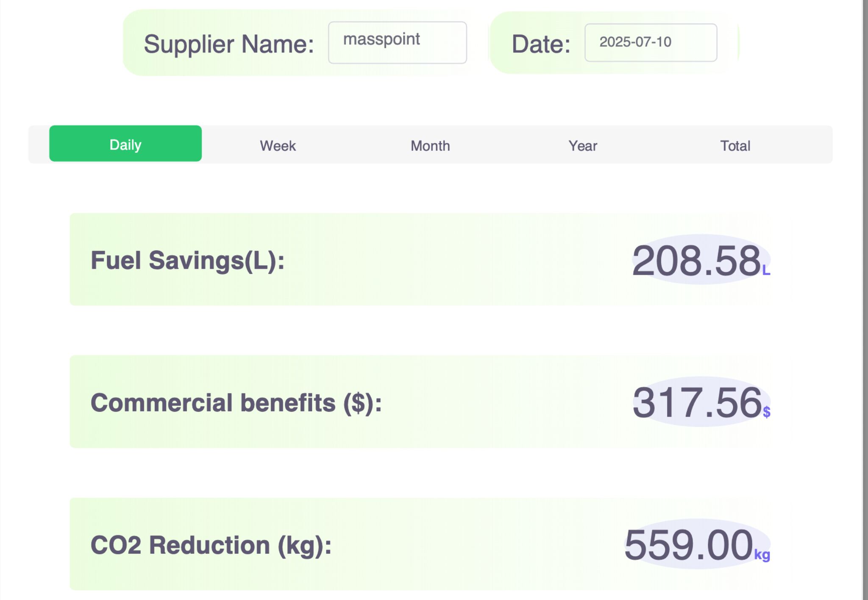Switch to the Week tab
This screenshot has height=600, width=868.
277,145
